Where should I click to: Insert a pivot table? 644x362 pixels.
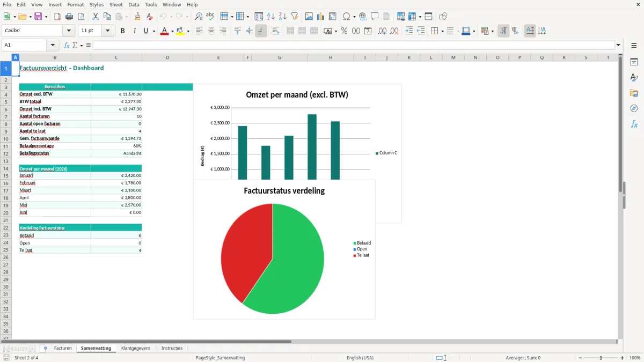point(333,17)
